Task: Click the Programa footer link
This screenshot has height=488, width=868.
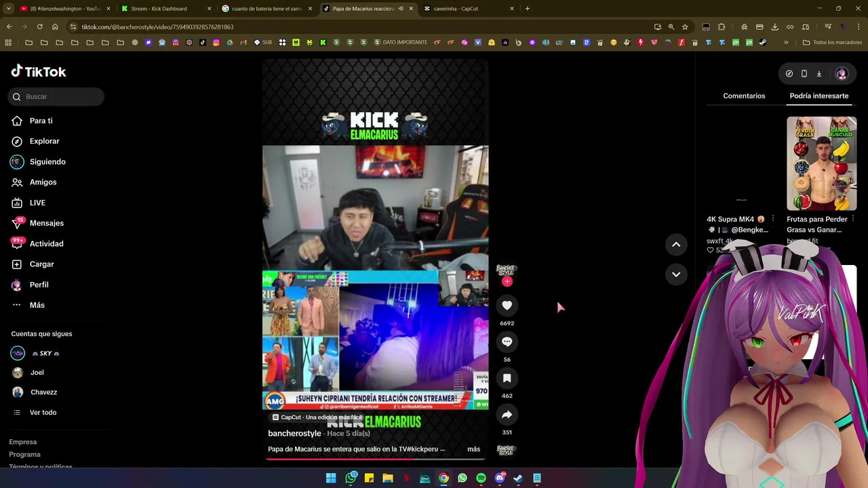Action: (25, 454)
